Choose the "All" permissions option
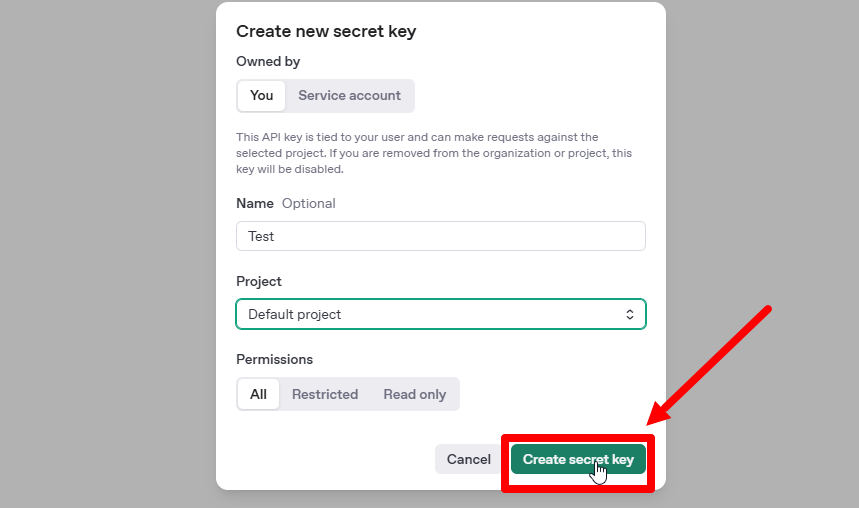 (x=258, y=394)
